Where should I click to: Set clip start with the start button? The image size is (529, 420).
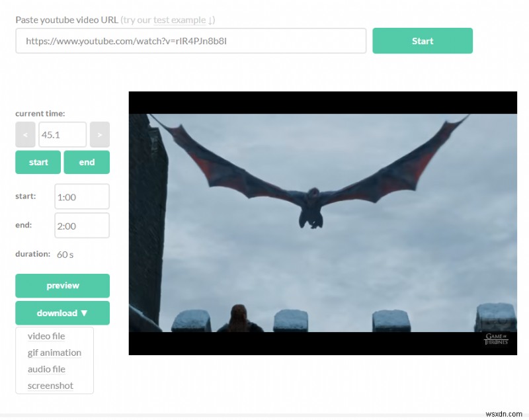pyautogui.click(x=37, y=161)
